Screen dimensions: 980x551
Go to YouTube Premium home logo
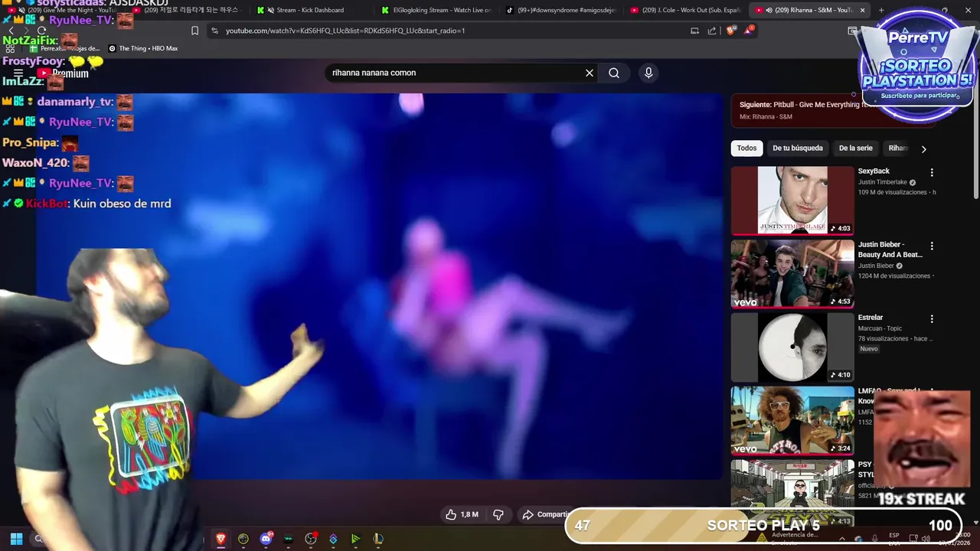click(x=64, y=73)
